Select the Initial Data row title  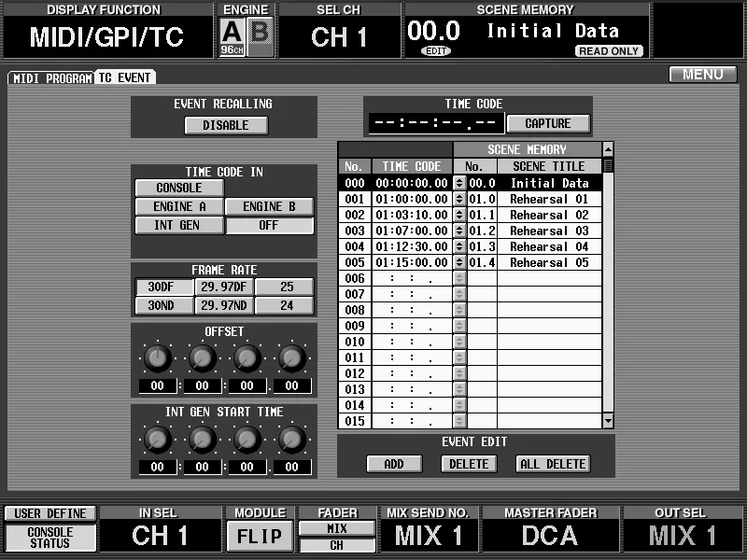(x=549, y=183)
